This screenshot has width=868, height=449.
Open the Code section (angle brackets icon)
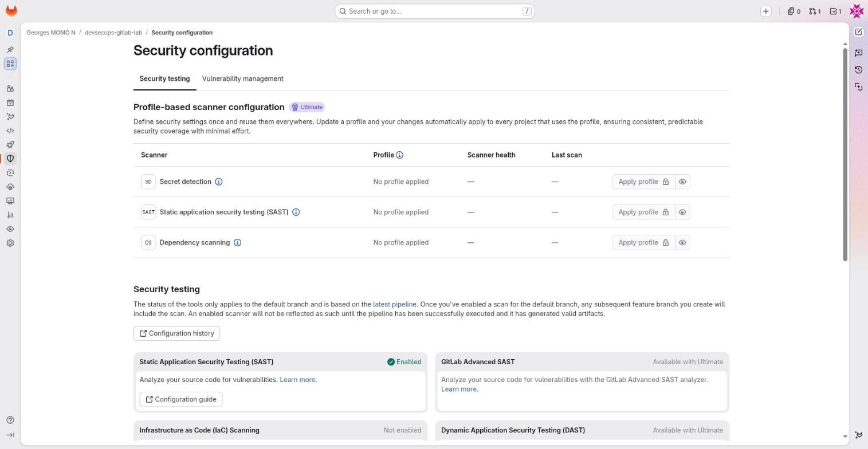point(10,131)
